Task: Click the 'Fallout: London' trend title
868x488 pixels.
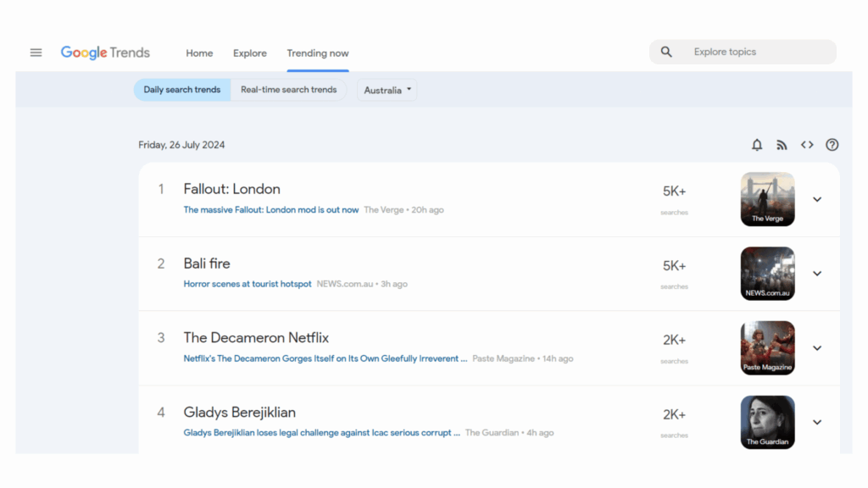Action: coord(232,189)
